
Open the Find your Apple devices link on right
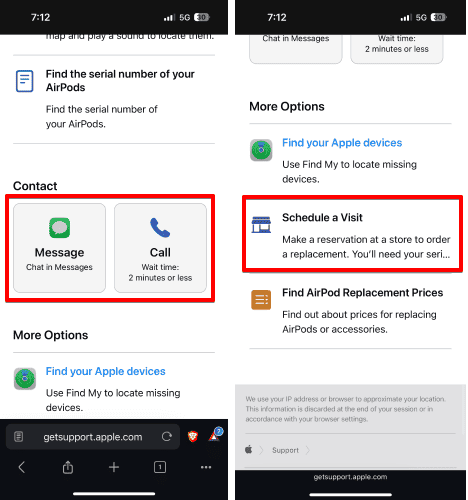point(342,143)
